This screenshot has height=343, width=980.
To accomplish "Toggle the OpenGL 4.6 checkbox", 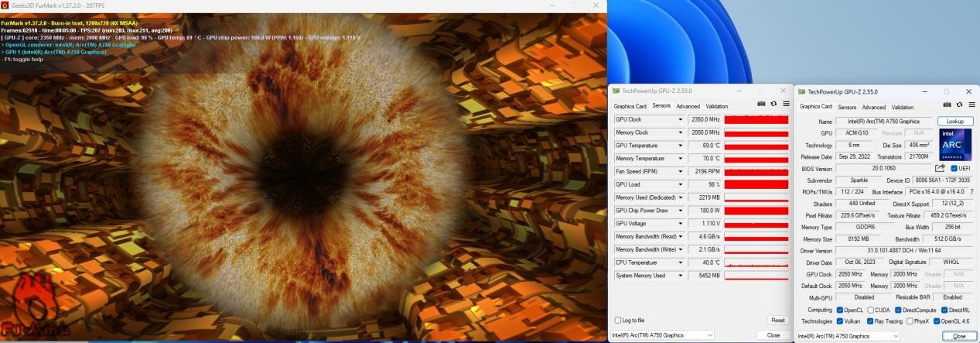I will (937, 321).
